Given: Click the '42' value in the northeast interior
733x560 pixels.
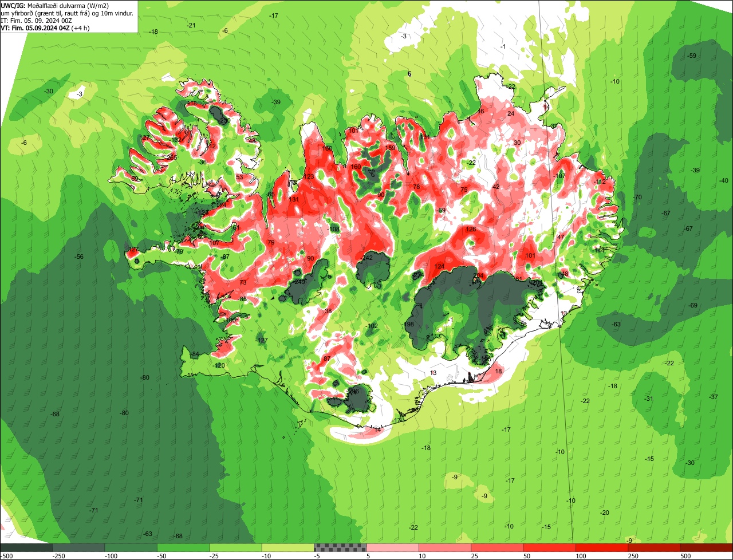Looking at the screenshot, I should (x=496, y=187).
